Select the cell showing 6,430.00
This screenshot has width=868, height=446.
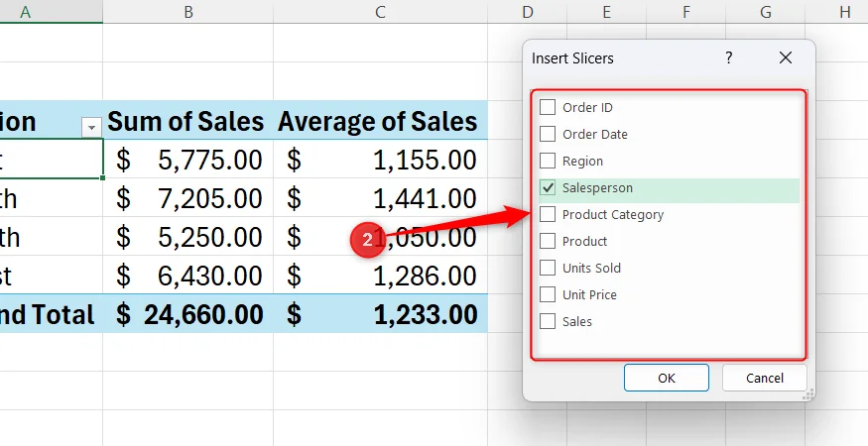(188, 276)
